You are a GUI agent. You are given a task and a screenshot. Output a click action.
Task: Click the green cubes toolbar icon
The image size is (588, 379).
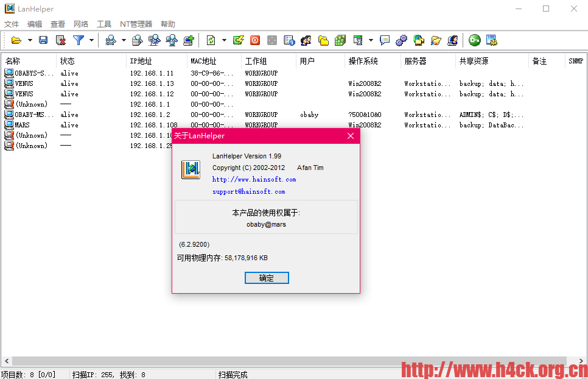tap(340, 40)
